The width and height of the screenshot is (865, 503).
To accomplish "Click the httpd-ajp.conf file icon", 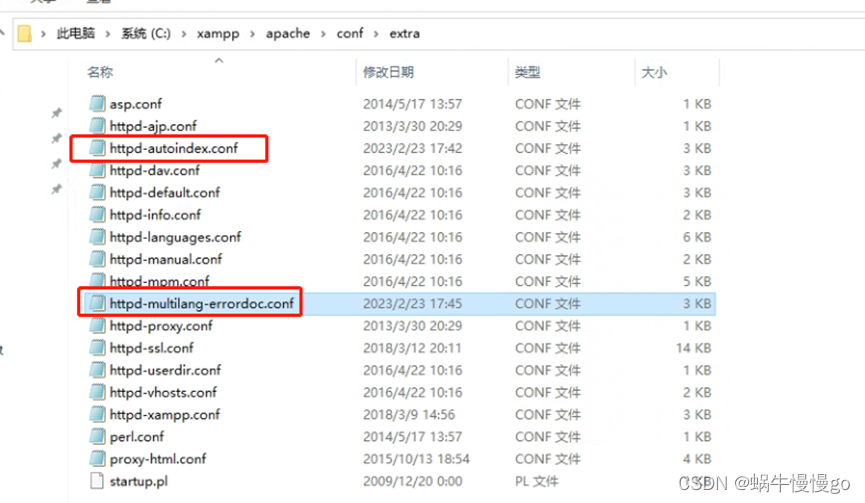I will point(97,126).
